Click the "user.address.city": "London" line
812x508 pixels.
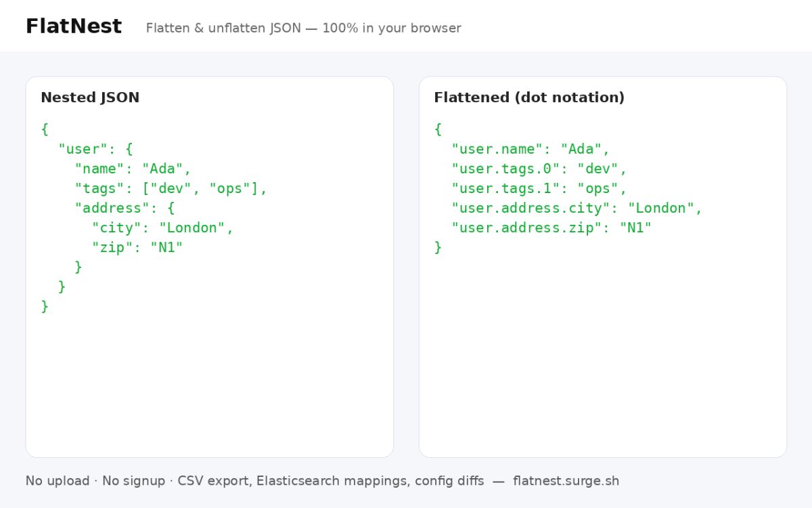[577, 208]
